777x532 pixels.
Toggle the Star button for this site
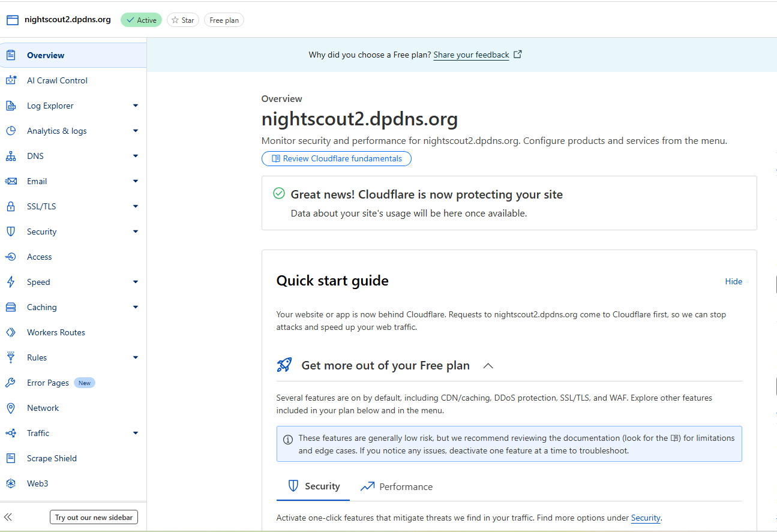tap(182, 20)
